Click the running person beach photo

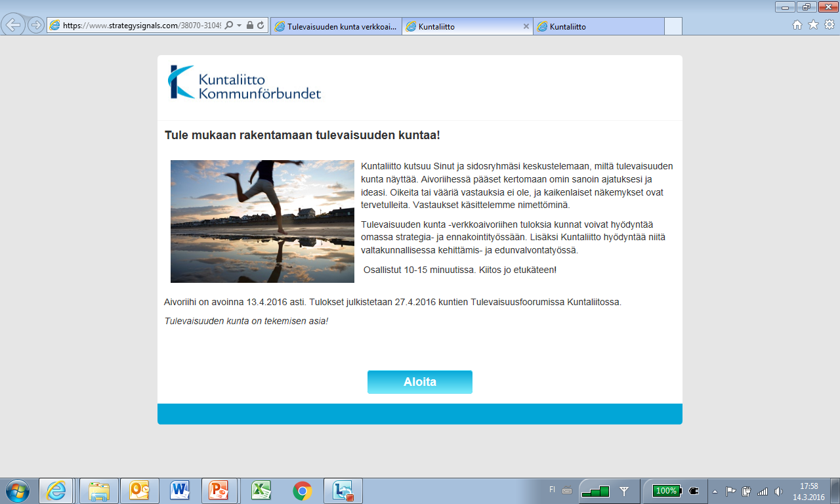[x=262, y=221]
